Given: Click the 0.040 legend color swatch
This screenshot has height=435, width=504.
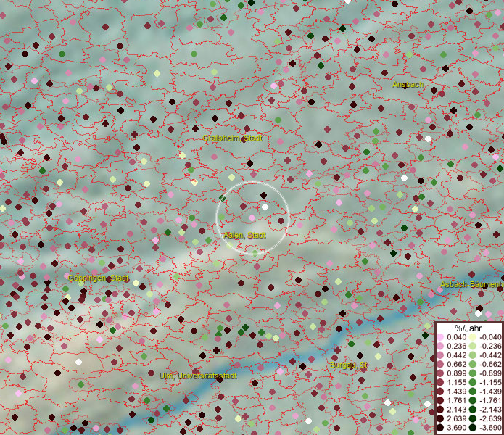Looking at the screenshot, I should [x=440, y=337].
